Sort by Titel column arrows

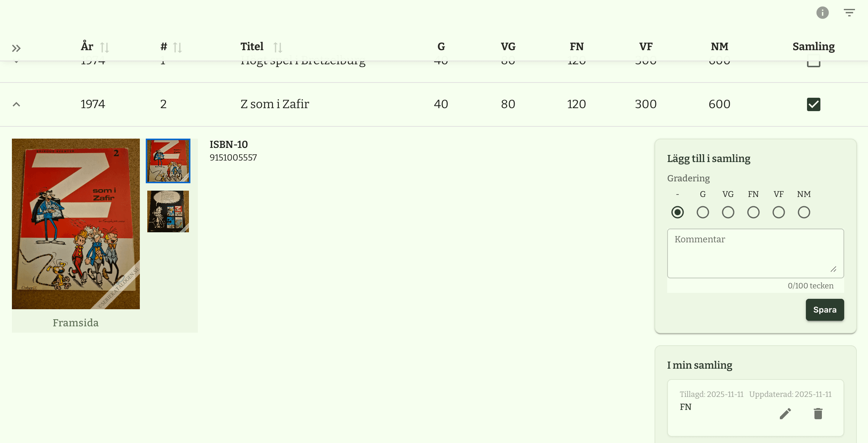pos(278,47)
